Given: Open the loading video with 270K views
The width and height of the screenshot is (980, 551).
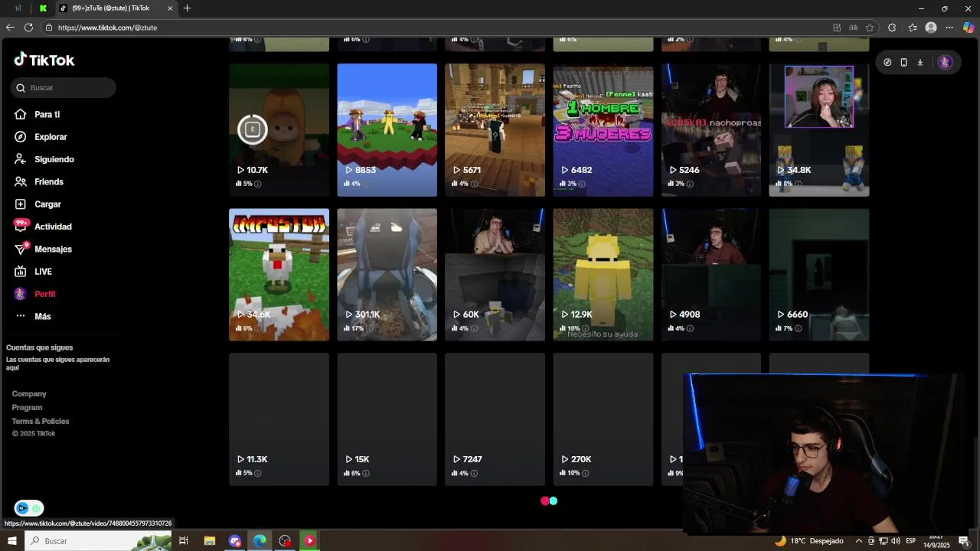Looking at the screenshot, I should pos(603,419).
